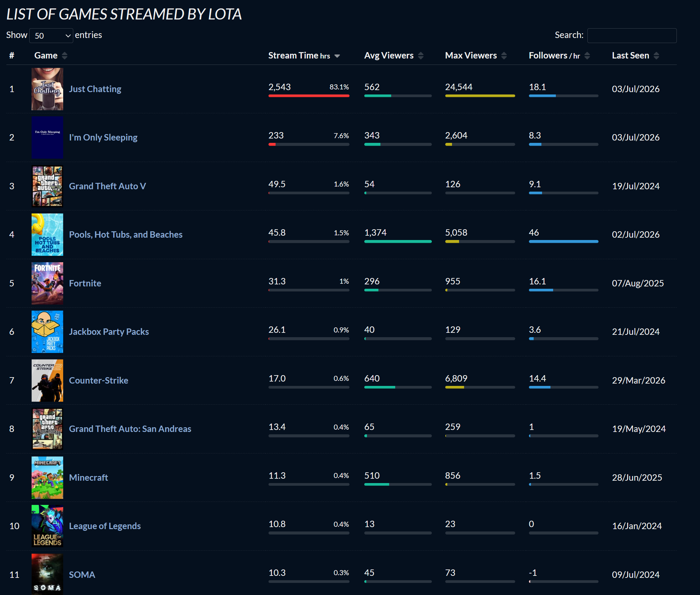The height and width of the screenshot is (595, 700).
Task: Click the Pools, Hot Tubs cover thumbnail
Action: pos(47,235)
